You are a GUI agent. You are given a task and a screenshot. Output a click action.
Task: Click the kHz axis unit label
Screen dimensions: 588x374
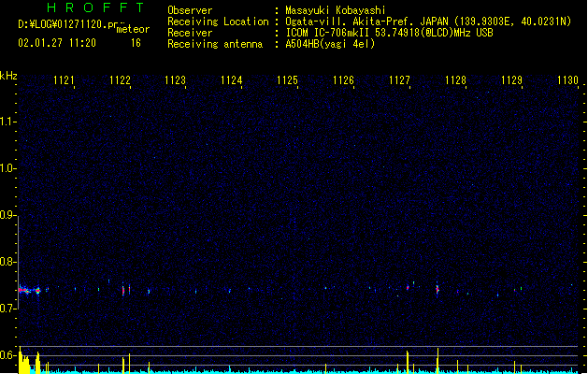[x=8, y=76]
